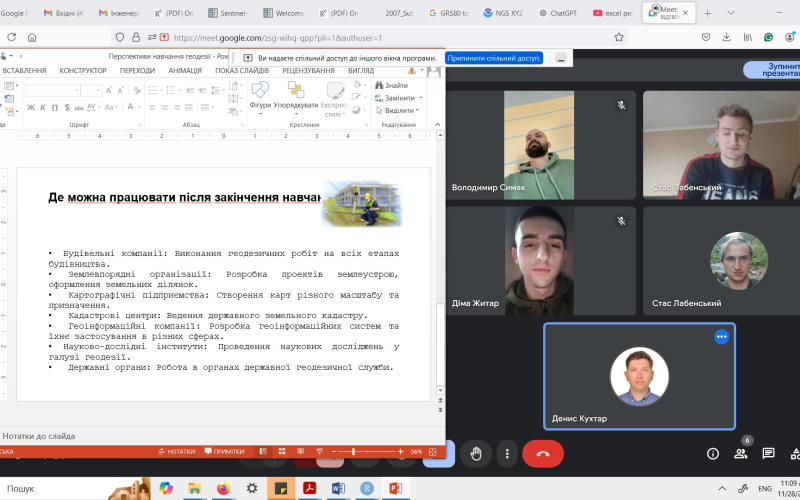Open shape outline dropdown

click(x=359, y=97)
